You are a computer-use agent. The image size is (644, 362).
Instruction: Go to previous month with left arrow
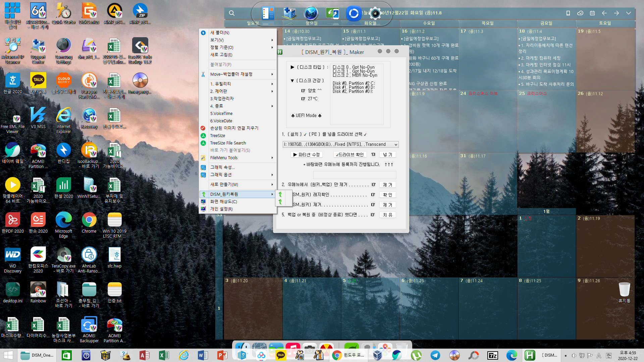point(604,13)
